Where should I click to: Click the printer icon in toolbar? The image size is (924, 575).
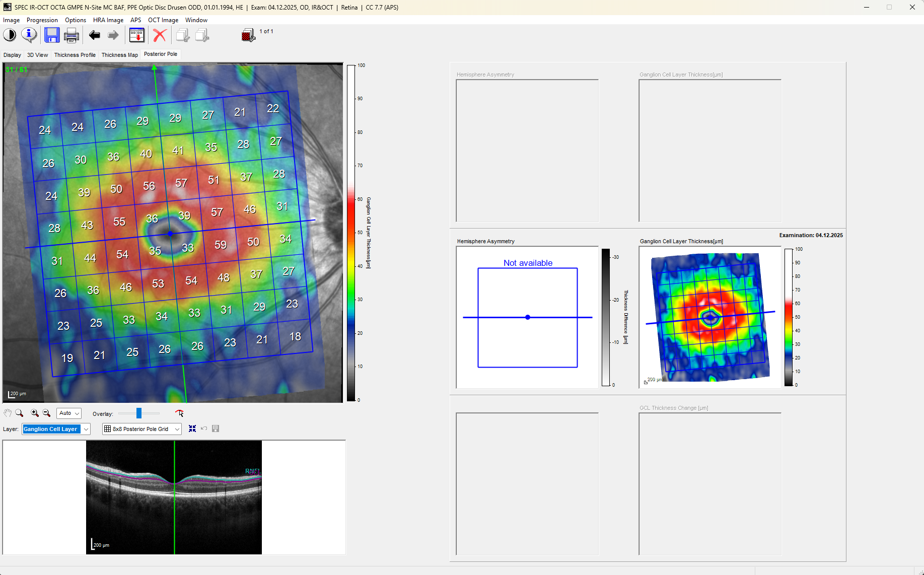72,35
